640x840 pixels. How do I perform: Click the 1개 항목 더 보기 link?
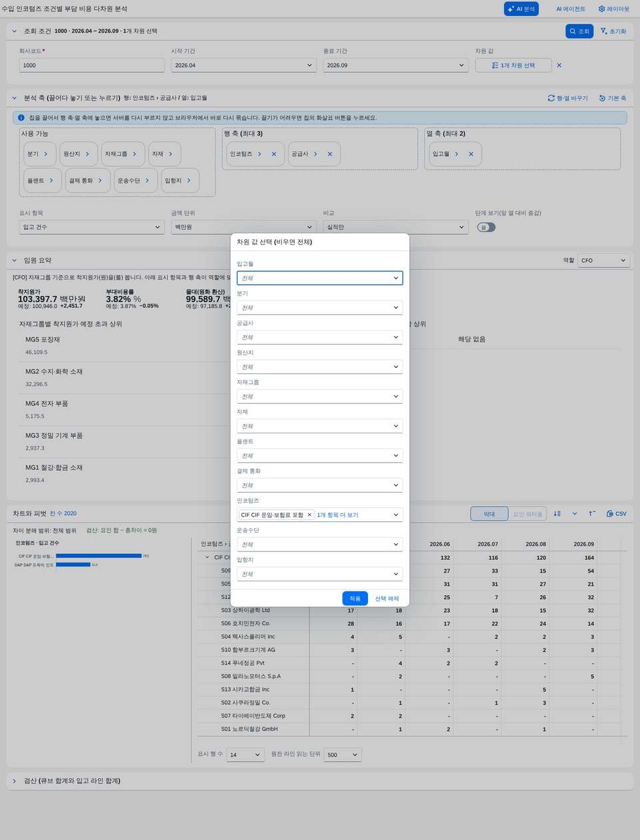coord(338,515)
